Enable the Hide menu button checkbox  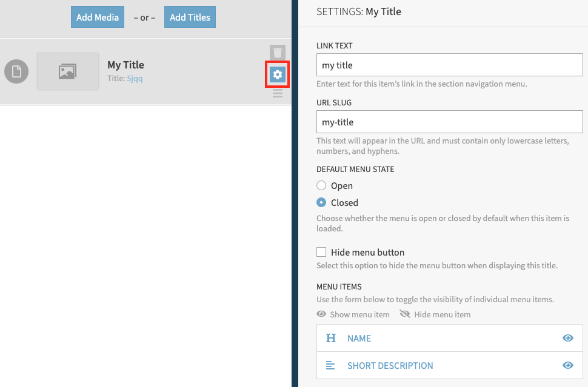pos(321,252)
